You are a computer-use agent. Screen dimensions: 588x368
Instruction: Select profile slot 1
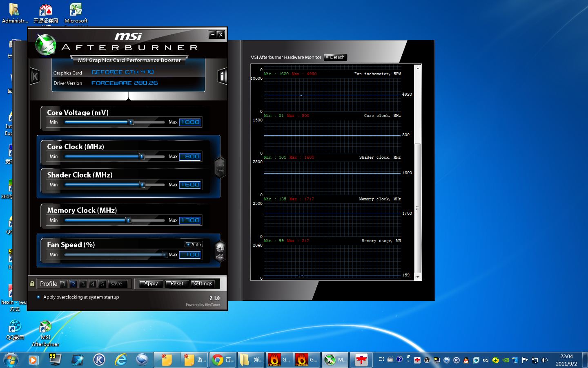[64, 284]
